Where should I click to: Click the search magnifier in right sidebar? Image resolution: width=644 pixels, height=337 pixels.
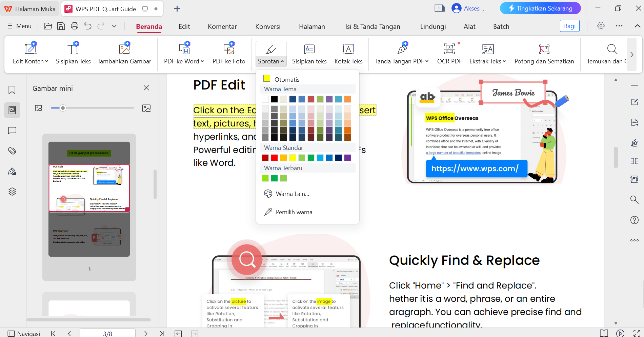pyautogui.click(x=634, y=200)
